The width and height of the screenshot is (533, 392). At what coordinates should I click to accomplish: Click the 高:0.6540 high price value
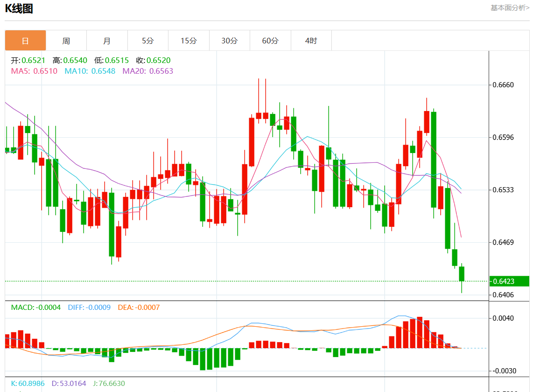[70, 60]
